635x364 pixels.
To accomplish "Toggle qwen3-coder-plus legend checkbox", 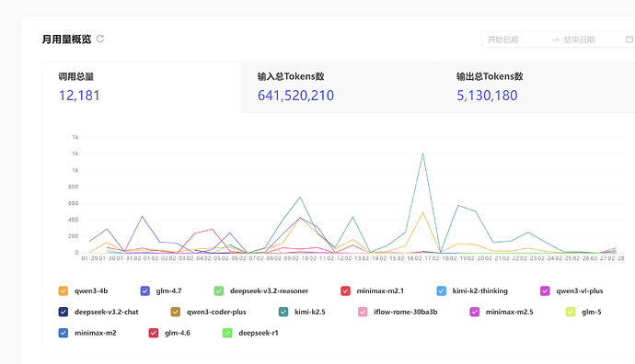I will [176, 312].
